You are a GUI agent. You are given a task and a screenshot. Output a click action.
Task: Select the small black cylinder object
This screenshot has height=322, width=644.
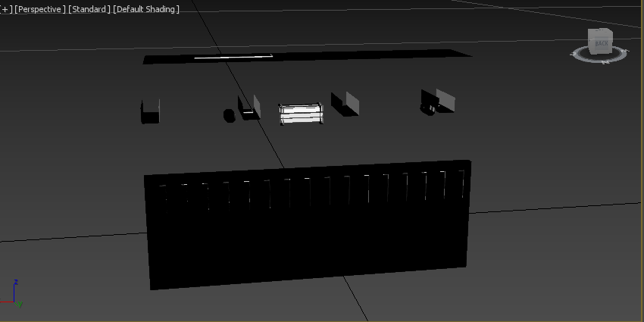229,115
